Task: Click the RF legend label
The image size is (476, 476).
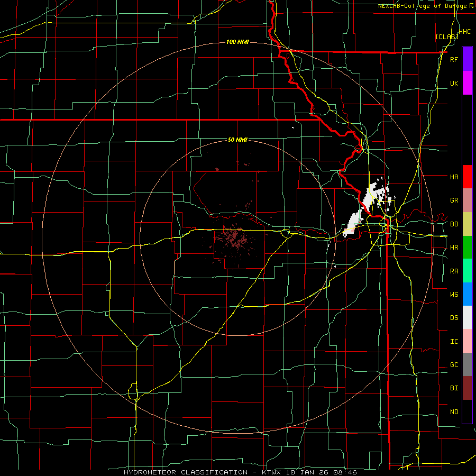Action: pyautogui.click(x=454, y=59)
